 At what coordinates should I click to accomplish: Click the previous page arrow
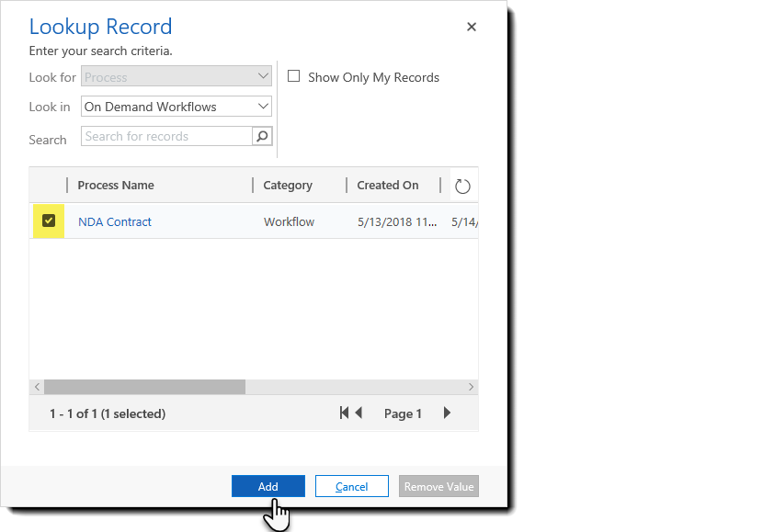click(359, 413)
